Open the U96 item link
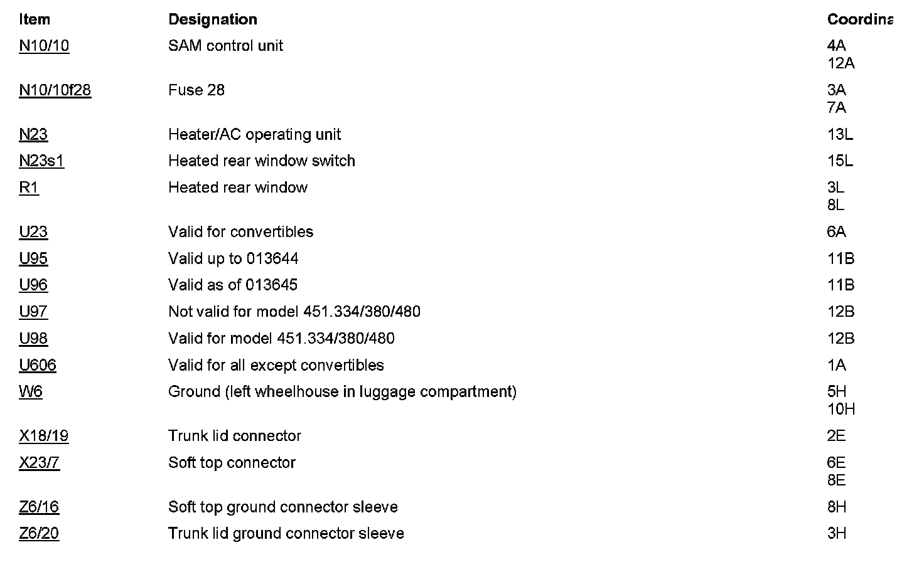Viewport: 924px width, 567px height. 33,285
